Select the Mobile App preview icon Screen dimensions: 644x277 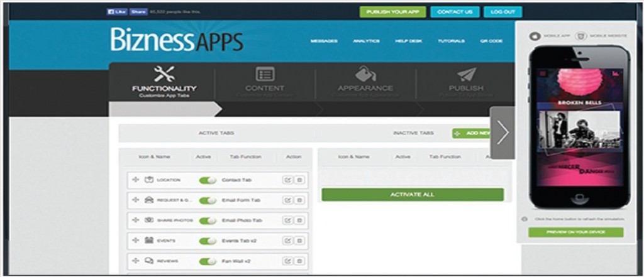(x=534, y=36)
